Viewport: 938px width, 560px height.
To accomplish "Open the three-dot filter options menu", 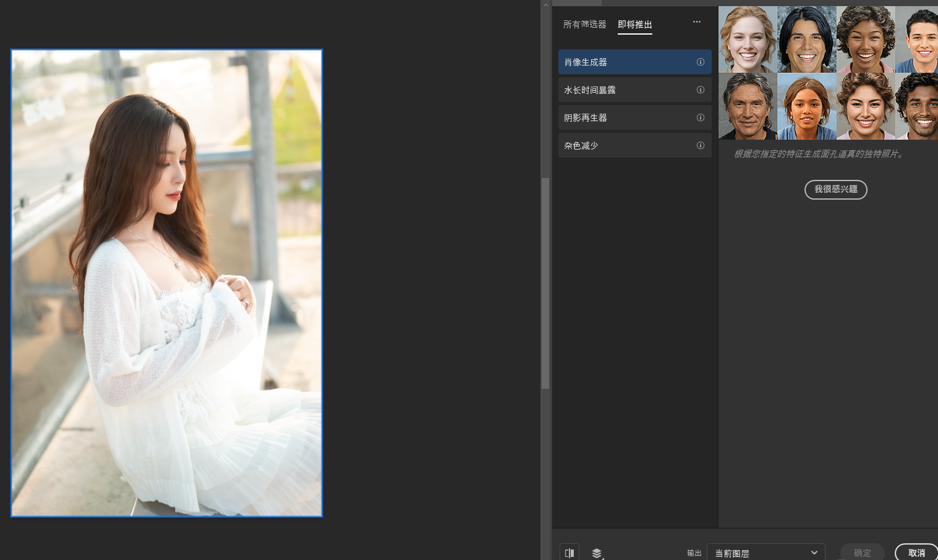I will click(x=697, y=22).
